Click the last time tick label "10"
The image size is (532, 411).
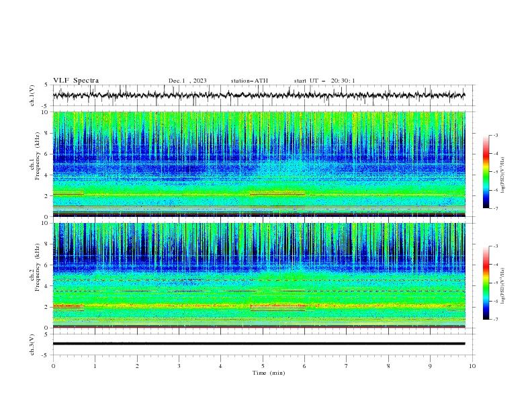(x=472, y=366)
